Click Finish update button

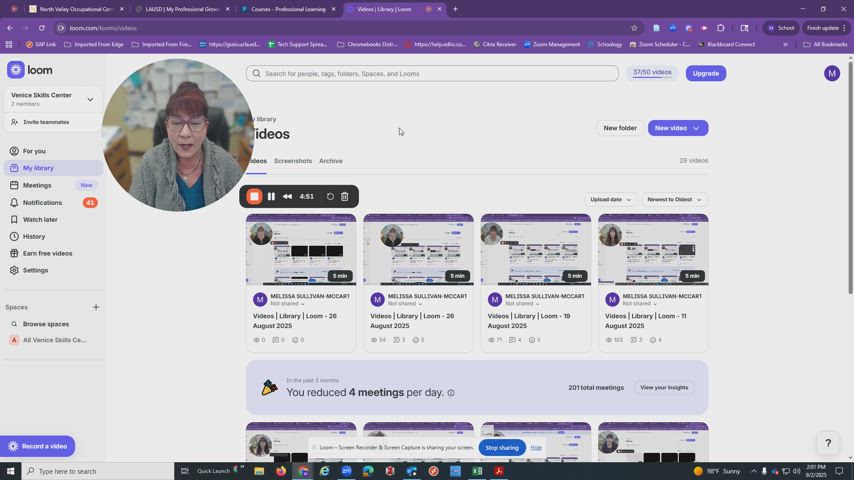(x=827, y=28)
